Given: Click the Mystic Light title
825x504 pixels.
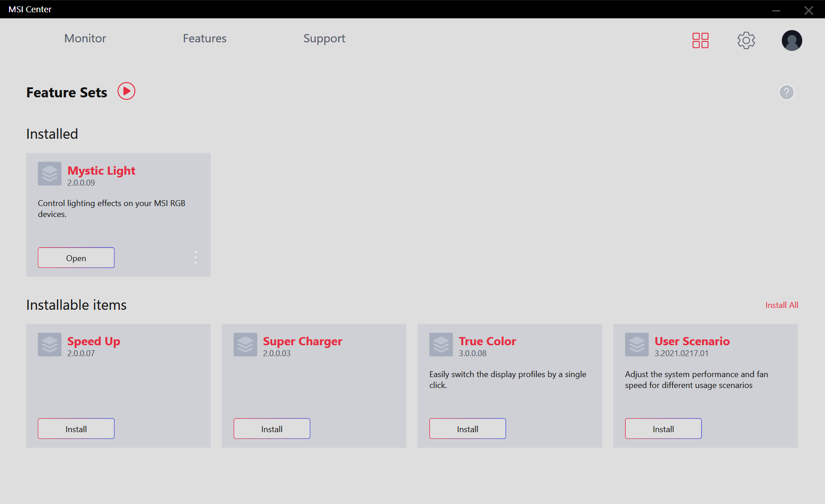Looking at the screenshot, I should pos(101,171).
